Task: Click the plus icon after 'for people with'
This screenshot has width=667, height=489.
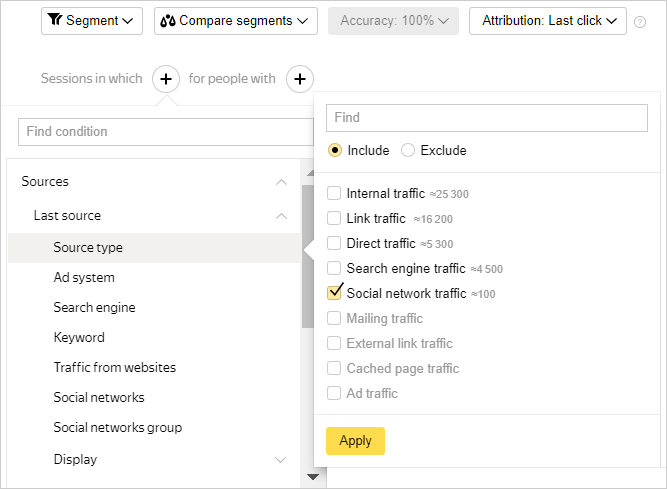Action: tap(300, 78)
